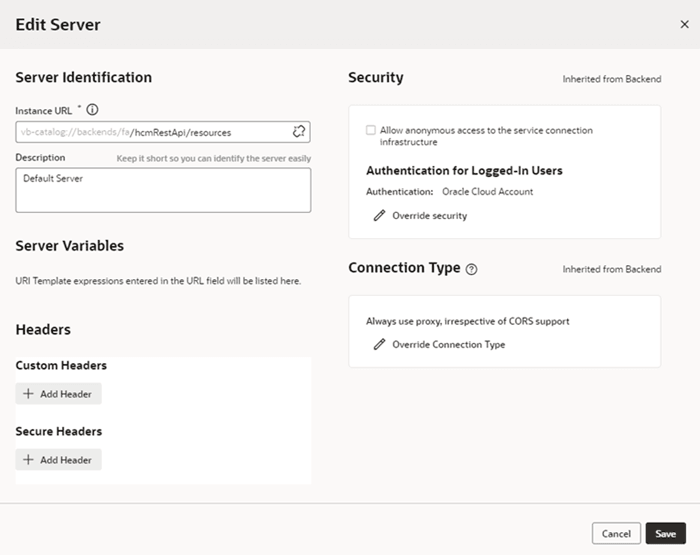Image resolution: width=700 pixels, height=555 pixels.
Task: Focus the Description text area
Action: pos(163,190)
